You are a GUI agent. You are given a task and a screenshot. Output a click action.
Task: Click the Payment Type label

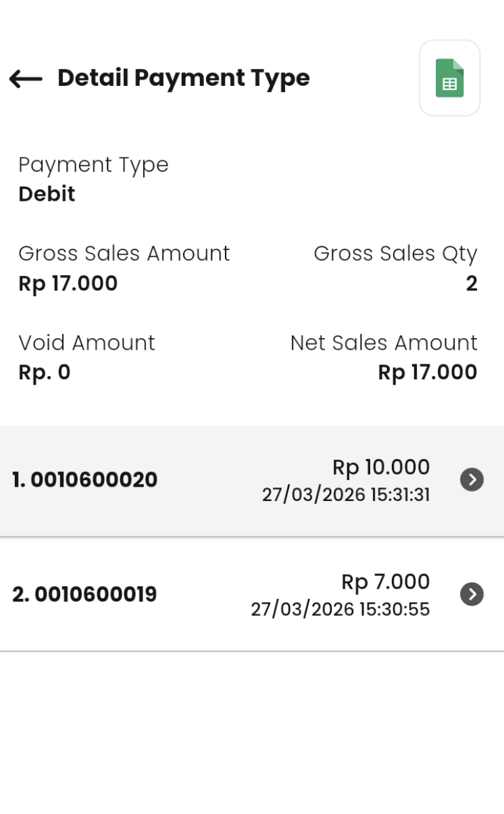tap(93, 164)
